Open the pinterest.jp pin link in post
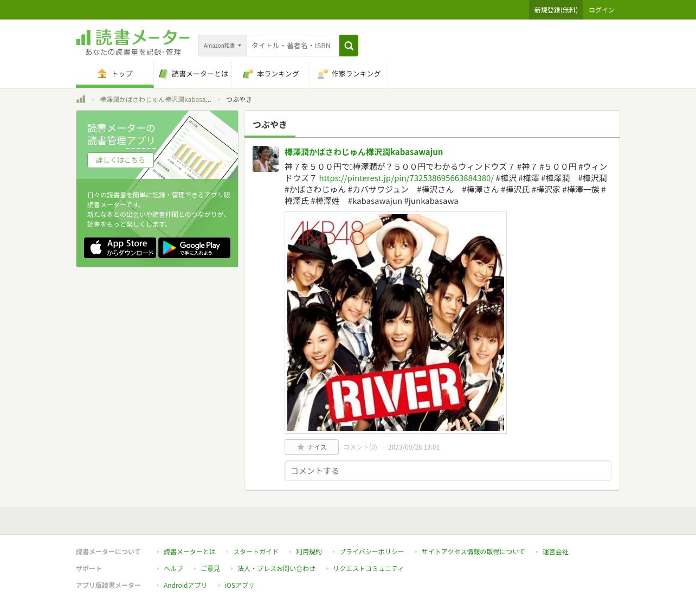This screenshot has height=616, width=696. [406, 178]
